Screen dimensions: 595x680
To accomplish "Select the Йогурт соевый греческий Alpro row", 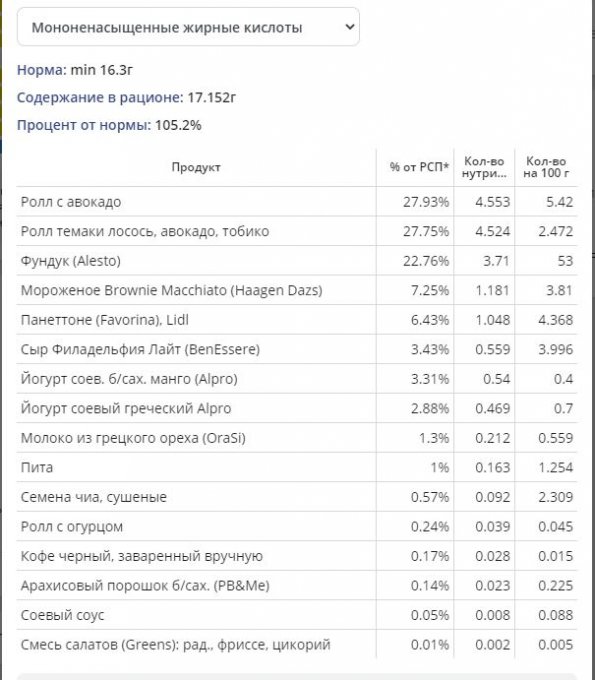I will pos(297,408).
